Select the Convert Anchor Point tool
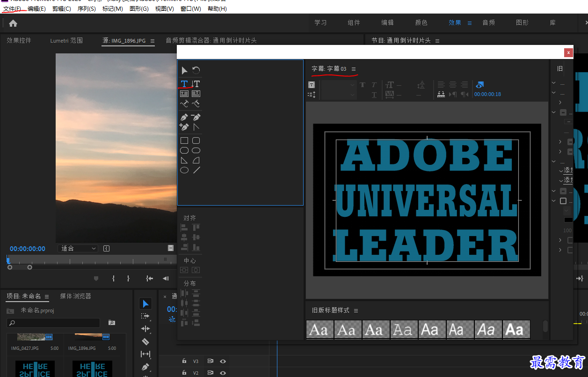This screenshot has width=588, height=377. click(x=196, y=126)
